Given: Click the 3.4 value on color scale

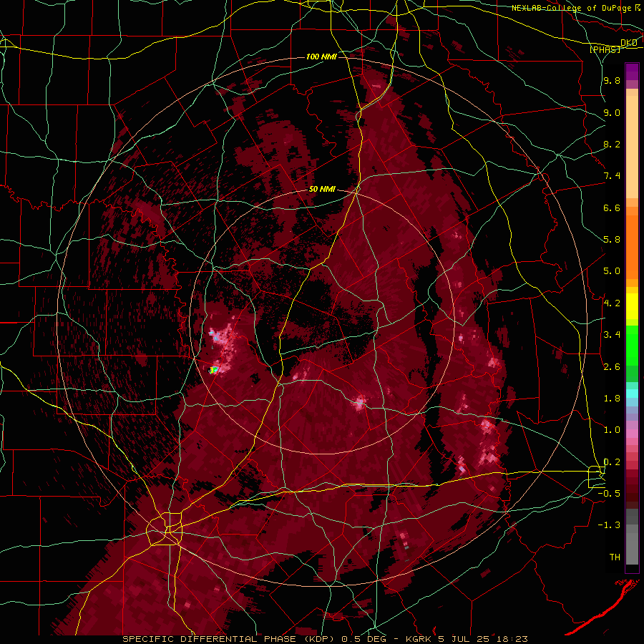Looking at the screenshot, I should point(612,335).
